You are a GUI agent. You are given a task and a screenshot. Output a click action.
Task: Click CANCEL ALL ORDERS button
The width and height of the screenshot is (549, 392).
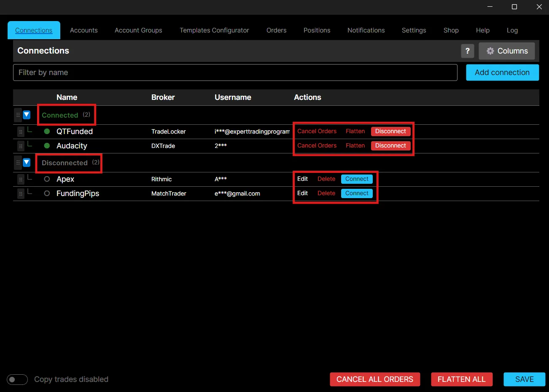375,379
